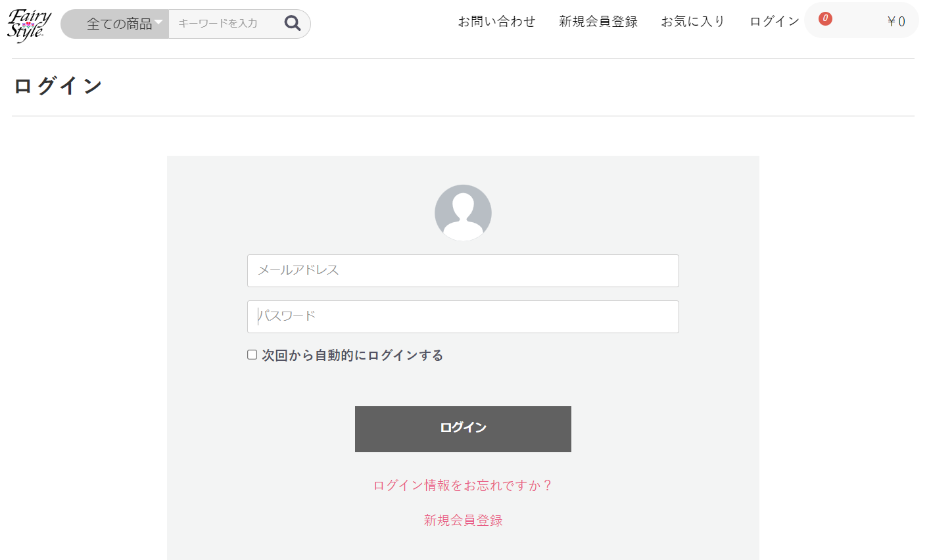Click the ログイン情報をお忘れですか？ link
931x560 pixels.
coord(463,486)
